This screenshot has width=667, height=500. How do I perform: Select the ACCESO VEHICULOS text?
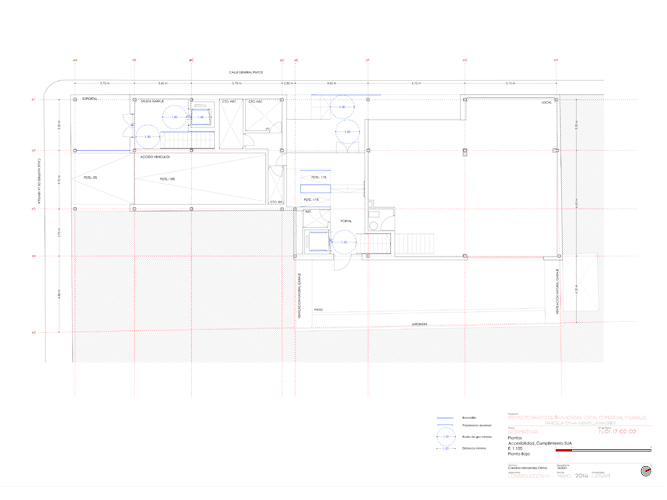point(154,156)
